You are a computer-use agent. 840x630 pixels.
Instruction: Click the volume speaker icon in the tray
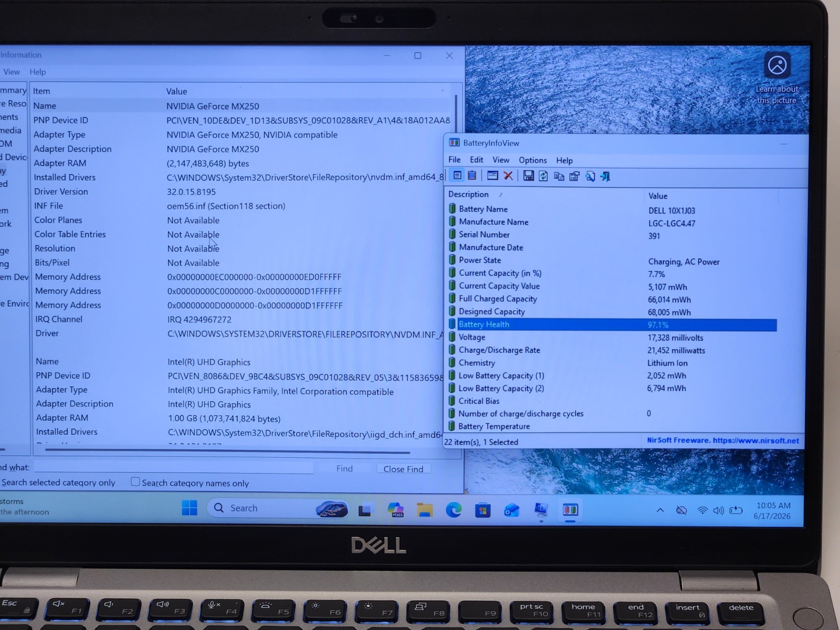tap(719, 510)
